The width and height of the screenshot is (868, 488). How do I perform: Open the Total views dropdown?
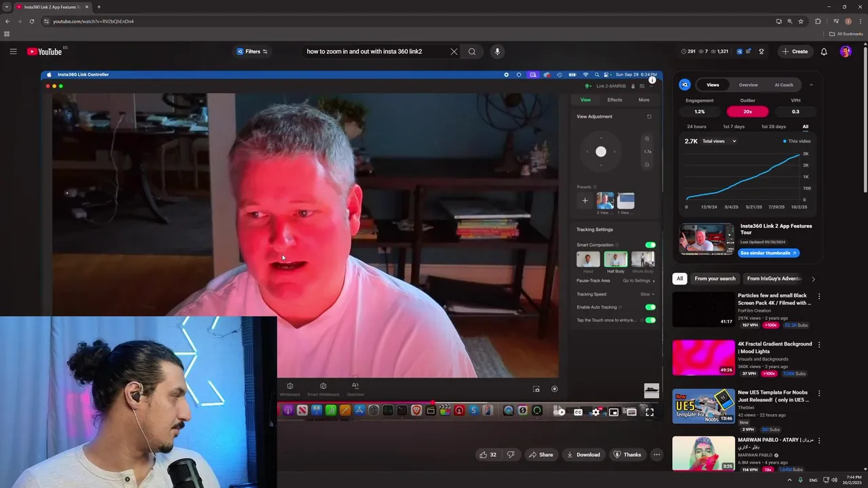719,141
